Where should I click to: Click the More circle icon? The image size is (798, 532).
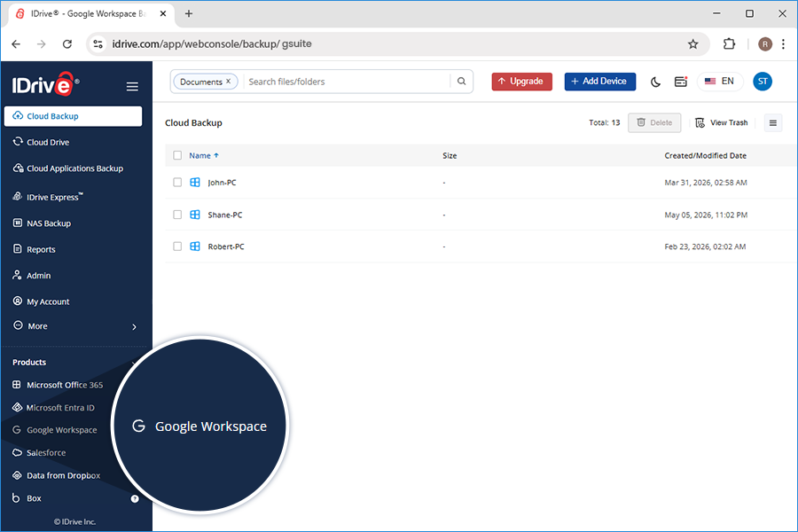[x=18, y=325]
